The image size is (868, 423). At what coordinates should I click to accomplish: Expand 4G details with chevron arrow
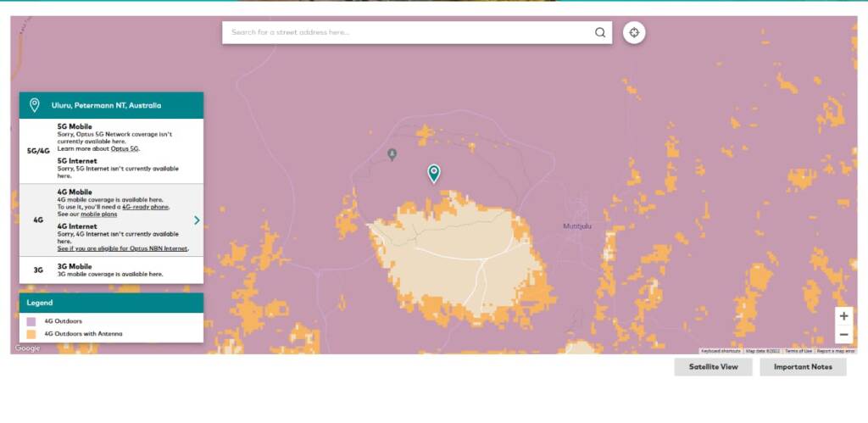point(197,220)
